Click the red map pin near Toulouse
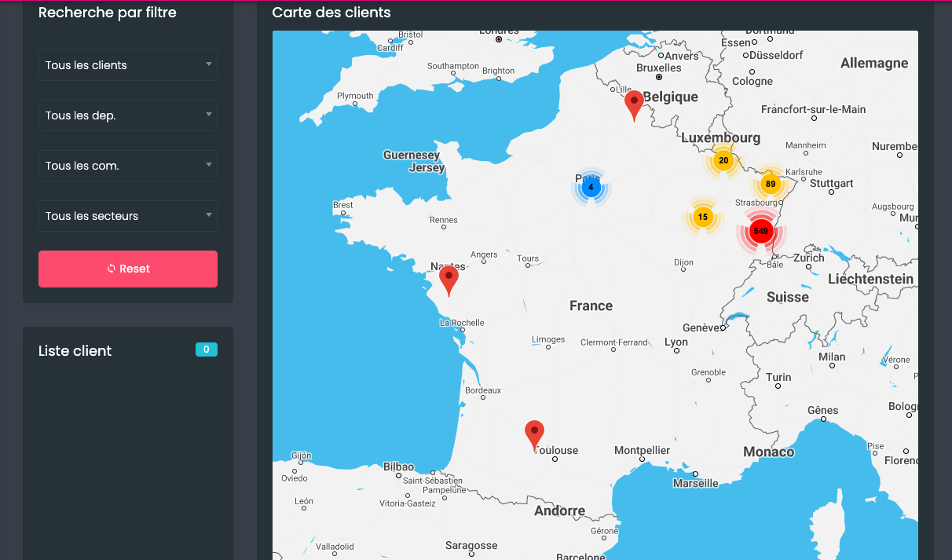This screenshot has width=952, height=560. coord(534,436)
